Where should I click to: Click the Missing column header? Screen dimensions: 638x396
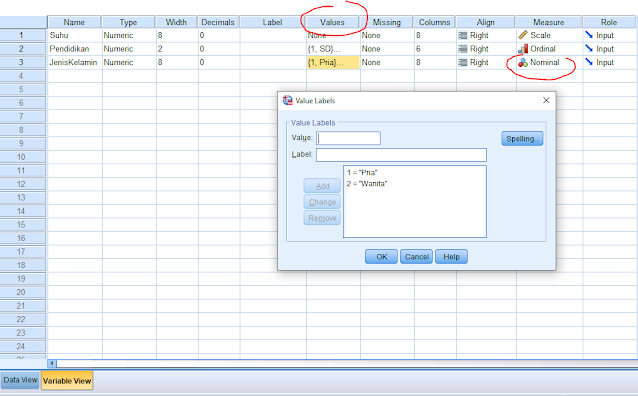pos(387,22)
